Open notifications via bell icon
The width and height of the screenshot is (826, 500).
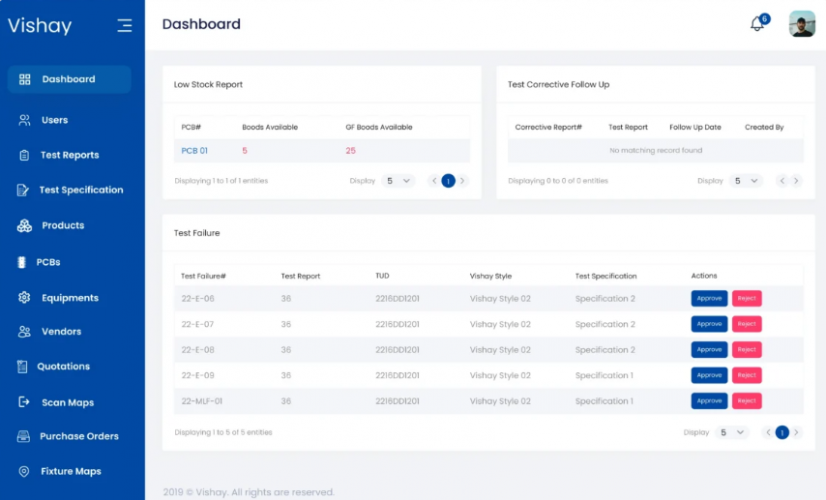tap(757, 24)
